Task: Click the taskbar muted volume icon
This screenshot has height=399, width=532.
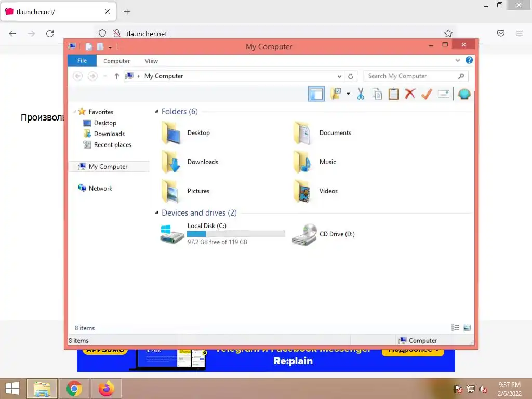Action: (483, 389)
